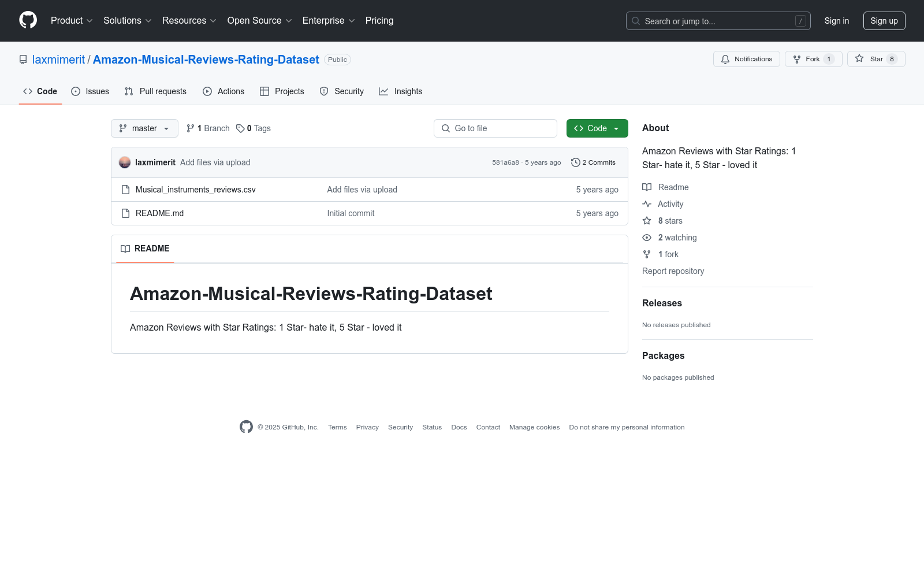The image size is (924, 578).
Task: Click laxmimerit's avatar in commit row
Action: coord(125,162)
